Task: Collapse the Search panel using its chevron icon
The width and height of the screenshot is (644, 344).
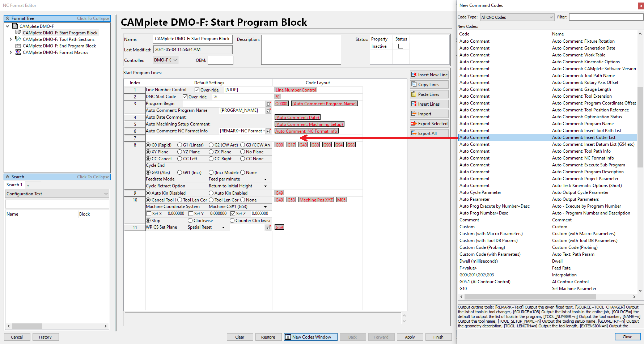Action: 7,177
